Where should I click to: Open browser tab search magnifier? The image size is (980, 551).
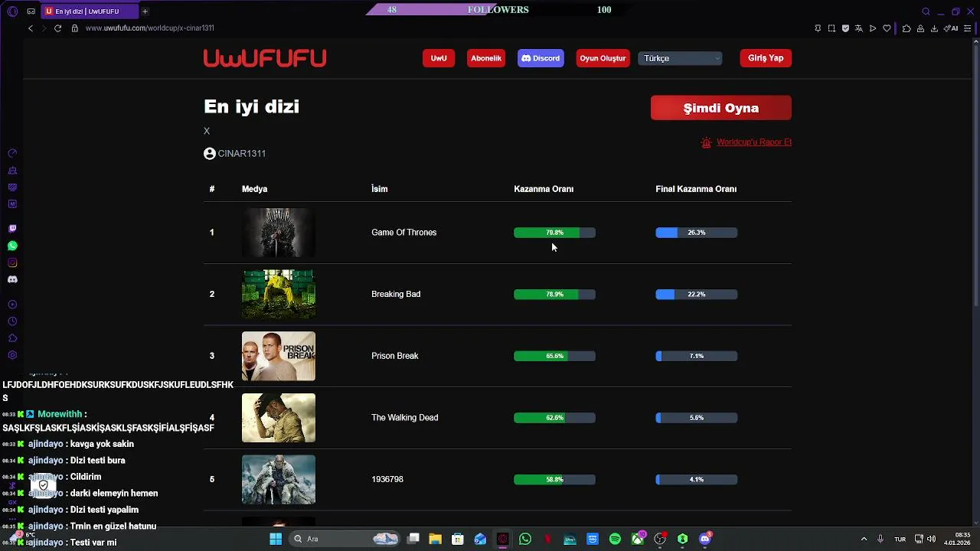pos(926,11)
